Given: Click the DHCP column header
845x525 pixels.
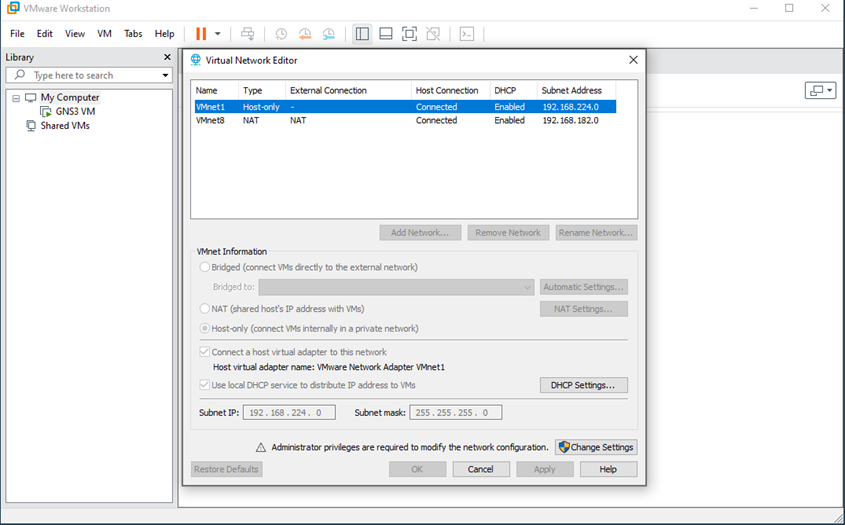Looking at the screenshot, I should click(514, 90).
